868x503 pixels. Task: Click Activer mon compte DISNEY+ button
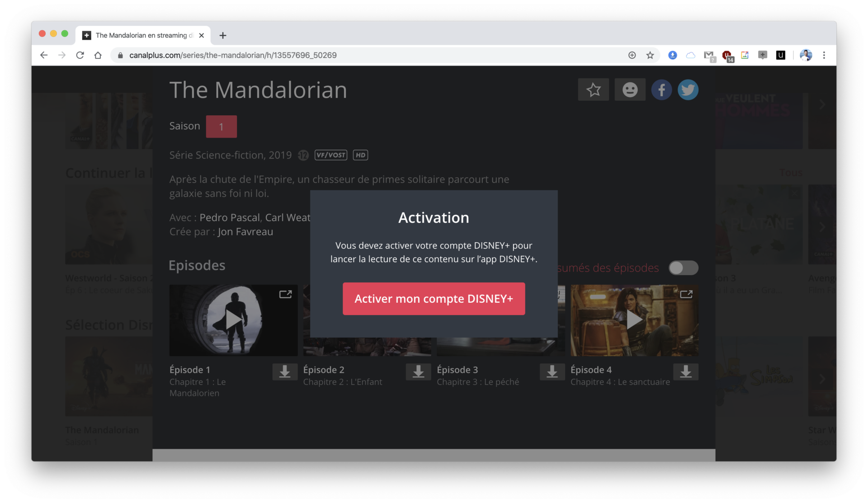pyautogui.click(x=434, y=299)
